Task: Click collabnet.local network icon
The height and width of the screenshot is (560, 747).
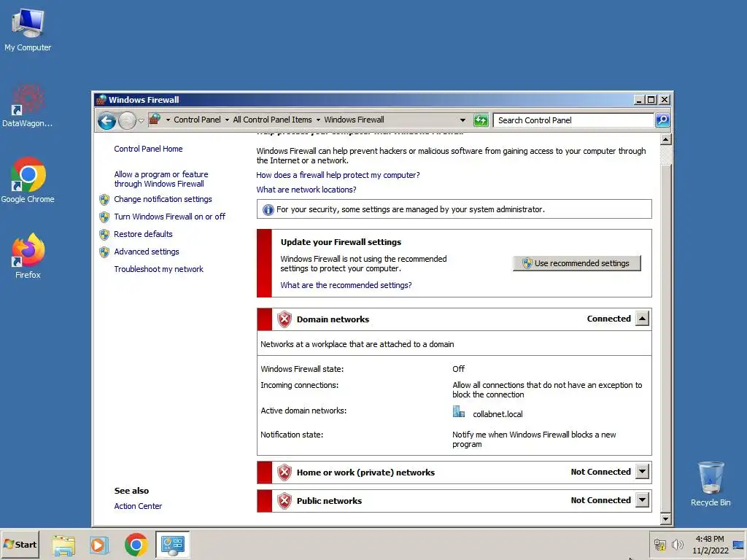Action: pyautogui.click(x=458, y=411)
